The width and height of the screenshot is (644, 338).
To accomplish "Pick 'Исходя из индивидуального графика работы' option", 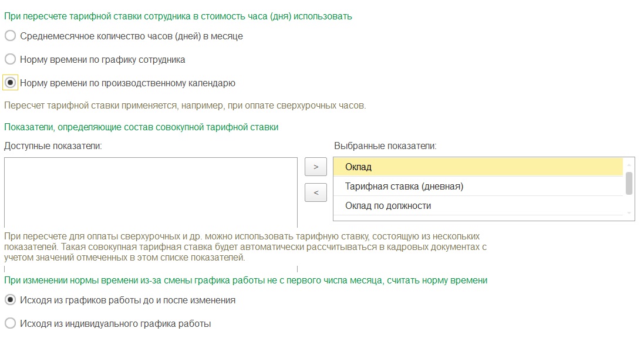I will click(10, 323).
